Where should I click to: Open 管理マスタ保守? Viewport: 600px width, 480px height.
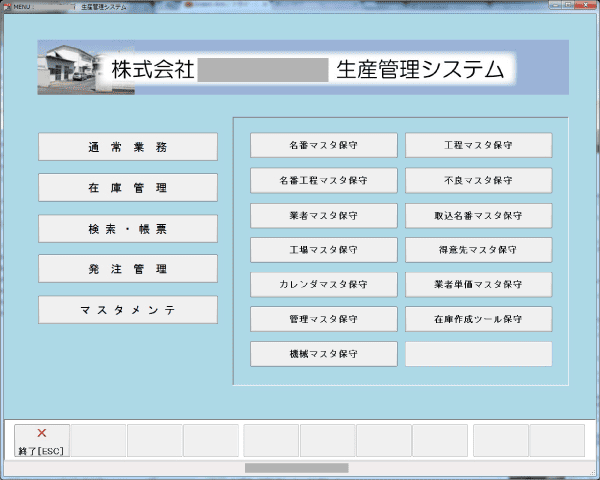[x=323, y=319]
